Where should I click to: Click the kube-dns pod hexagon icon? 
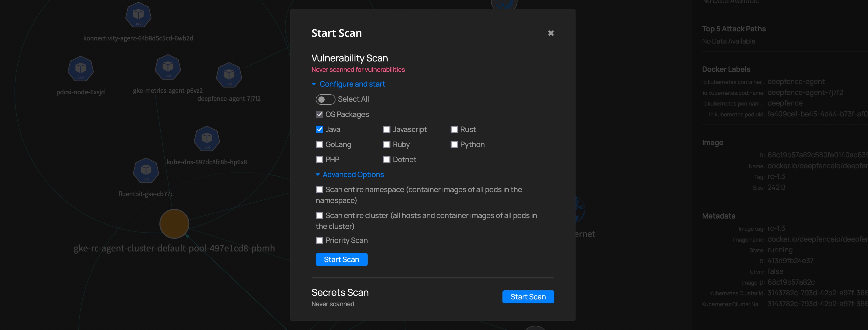tap(207, 138)
